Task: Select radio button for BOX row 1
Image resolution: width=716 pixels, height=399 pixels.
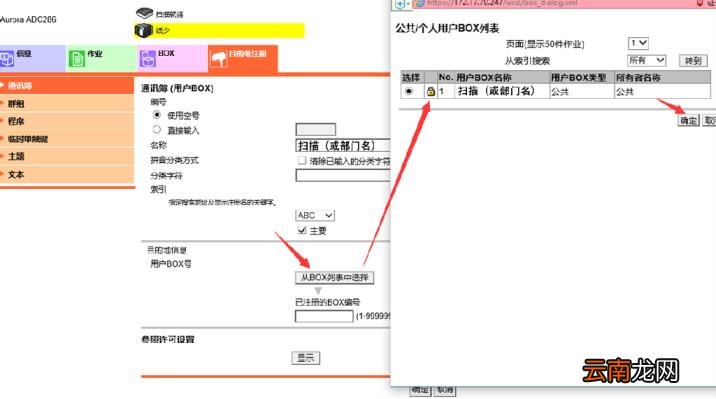Action: [409, 91]
